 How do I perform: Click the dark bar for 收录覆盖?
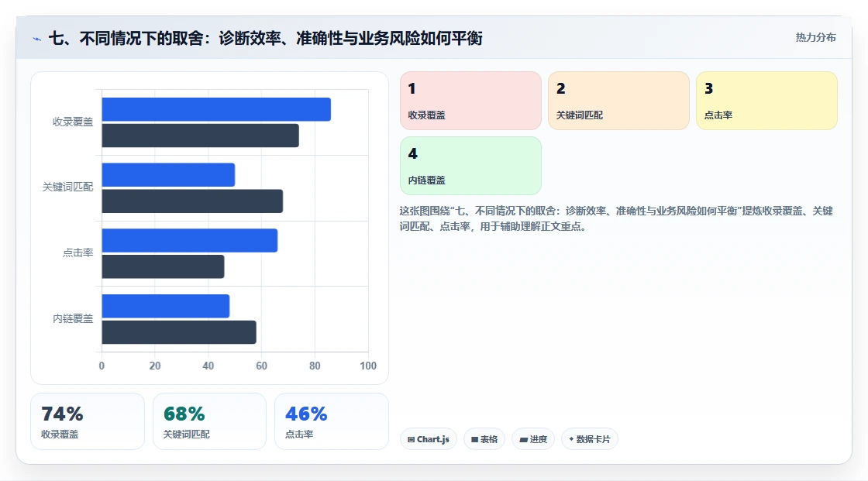201,136
